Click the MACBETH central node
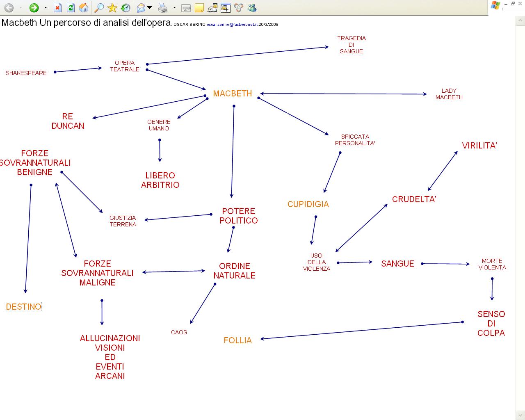The image size is (525, 420). [x=233, y=94]
